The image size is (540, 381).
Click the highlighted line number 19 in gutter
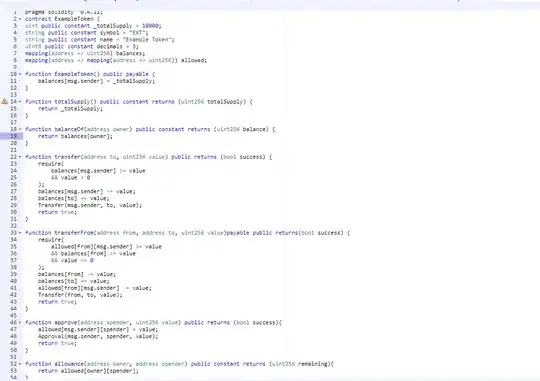point(13,136)
